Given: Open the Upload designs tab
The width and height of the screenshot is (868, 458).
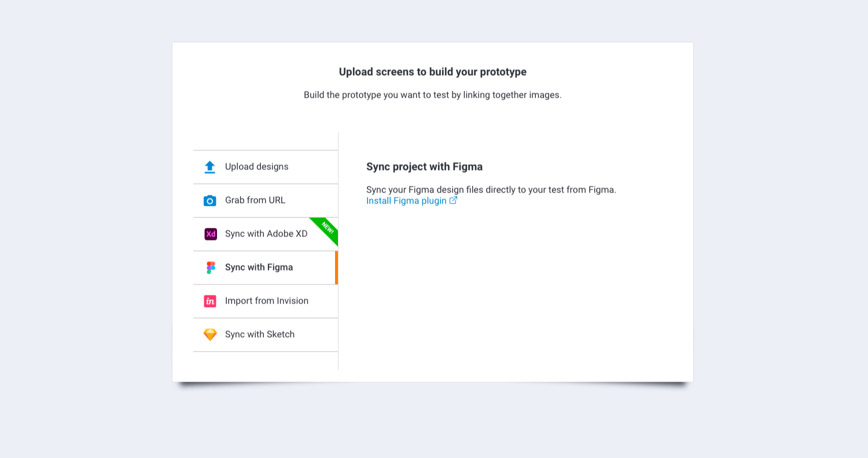Looking at the screenshot, I should (266, 167).
